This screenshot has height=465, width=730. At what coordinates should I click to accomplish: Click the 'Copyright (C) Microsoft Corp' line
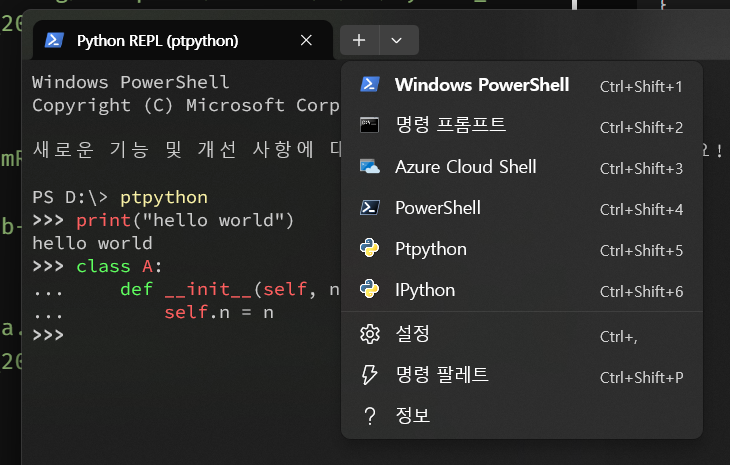186,106
